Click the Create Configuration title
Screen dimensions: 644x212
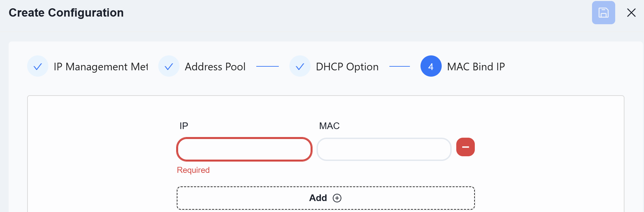pos(66,13)
